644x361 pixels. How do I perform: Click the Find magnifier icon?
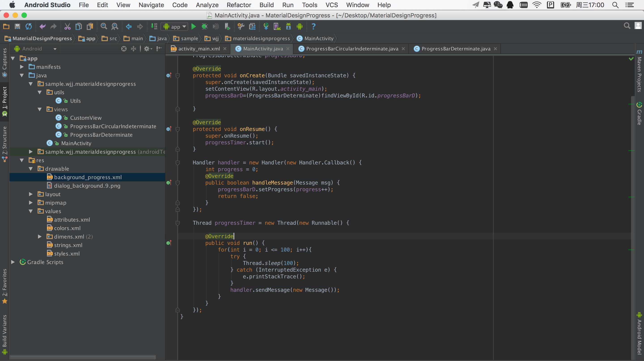click(x=104, y=27)
